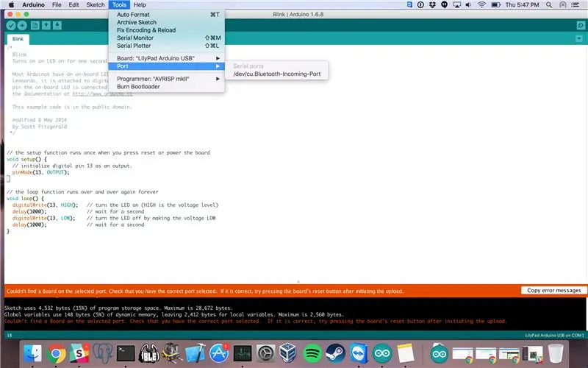Open the Edit menu

tap(73, 5)
